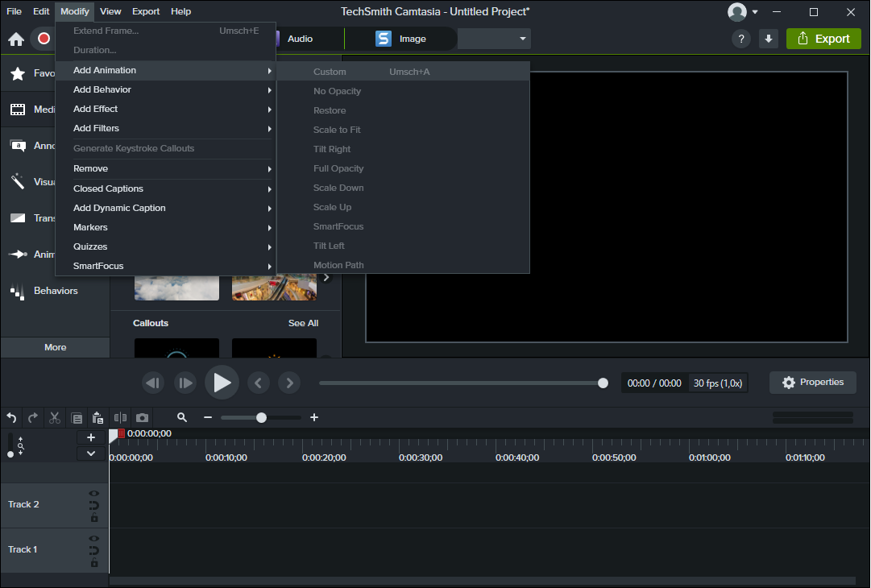Add a new track with plus button
The image size is (871, 588).
tap(91, 437)
